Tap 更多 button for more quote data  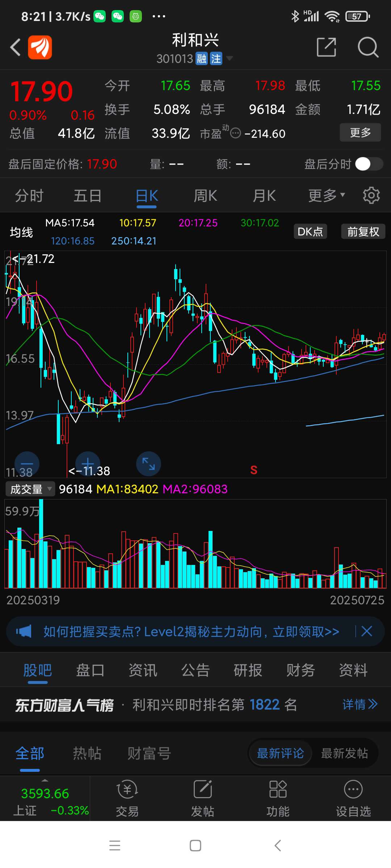pos(360,132)
